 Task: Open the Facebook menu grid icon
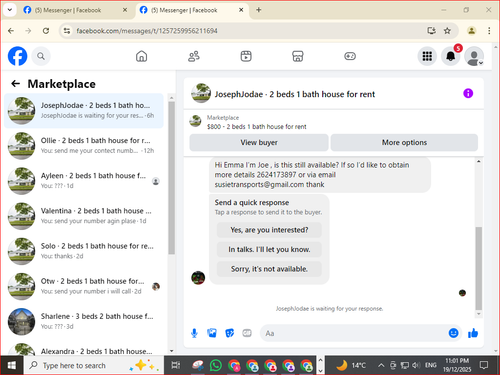[427, 56]
